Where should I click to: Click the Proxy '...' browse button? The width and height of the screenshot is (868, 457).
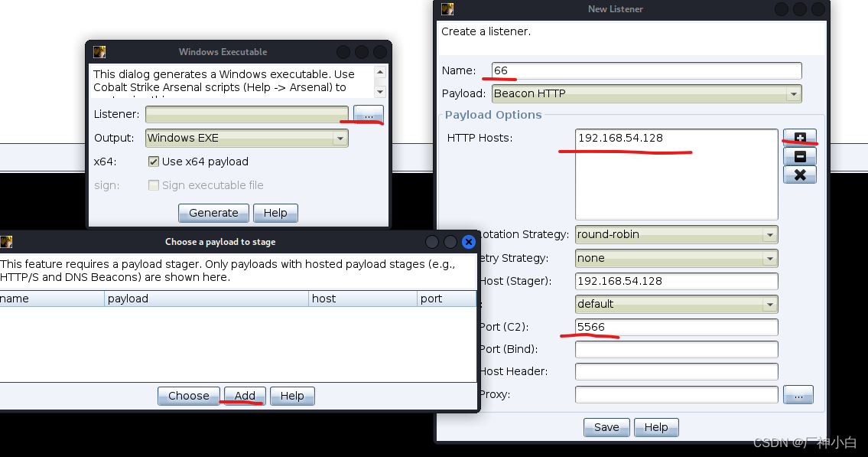[x=798, y=395]
